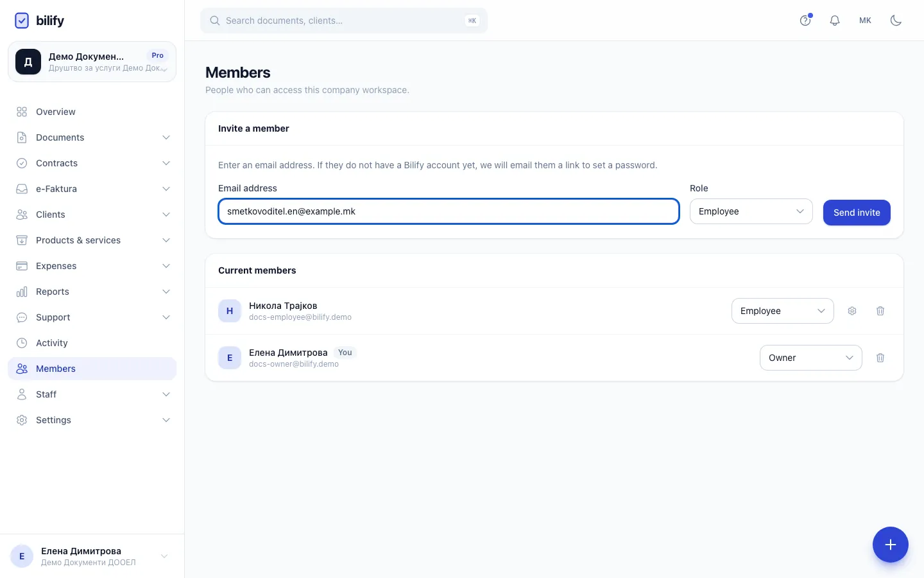Select Members in sidebar
The height and width of the screenshot is (578, 924).
[x=92, y=369]
